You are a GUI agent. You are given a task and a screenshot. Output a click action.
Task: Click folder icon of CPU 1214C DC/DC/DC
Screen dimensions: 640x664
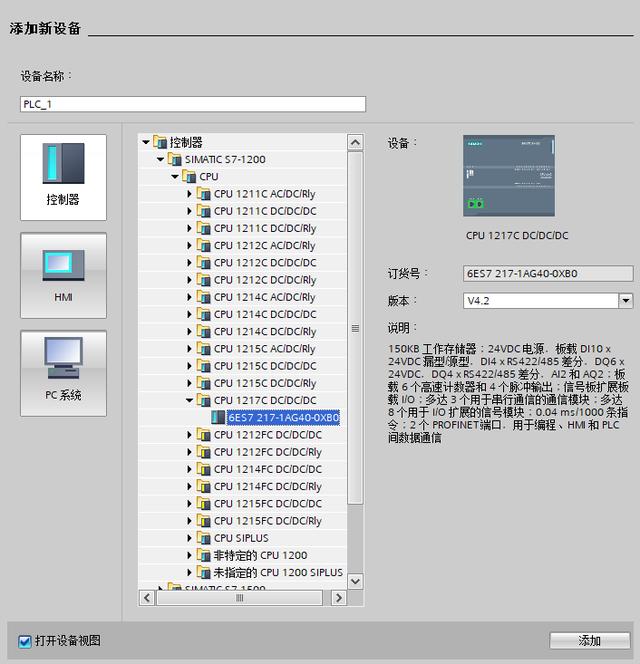point(203,315)
